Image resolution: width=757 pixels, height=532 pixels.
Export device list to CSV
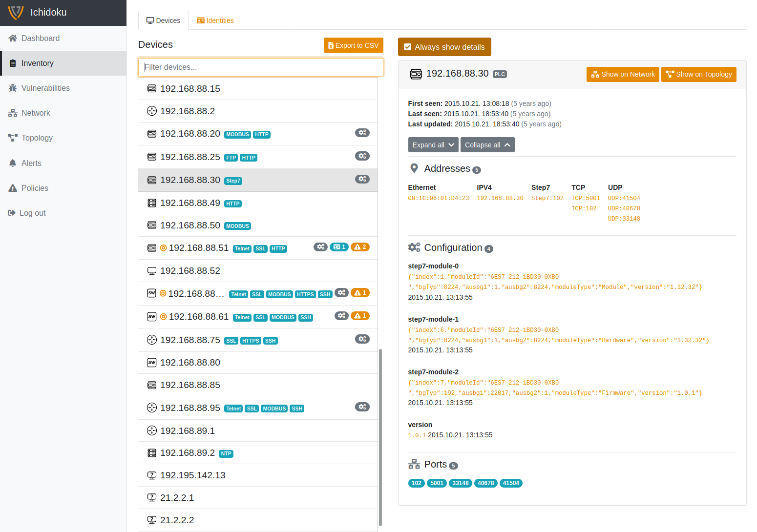[354, 45]
